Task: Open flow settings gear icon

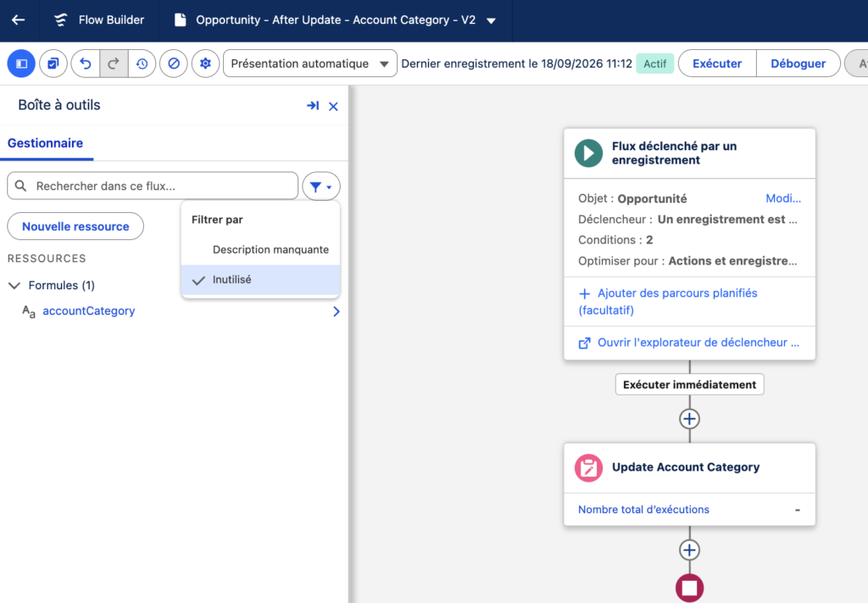Action: point(205,64)
